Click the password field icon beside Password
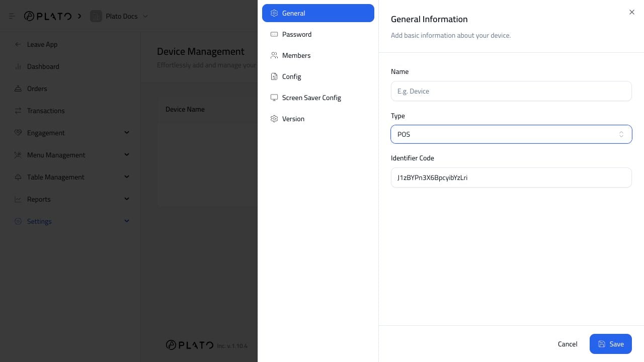 tap(274, 34)
